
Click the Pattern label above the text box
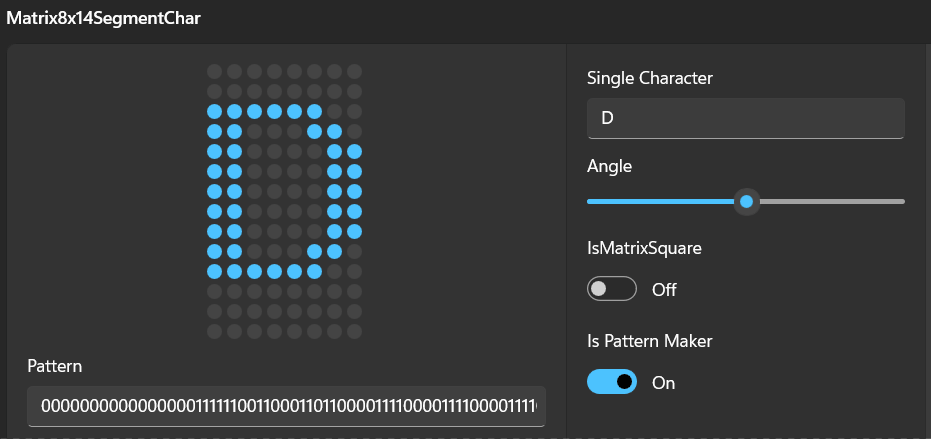click(x=55, y=367)
